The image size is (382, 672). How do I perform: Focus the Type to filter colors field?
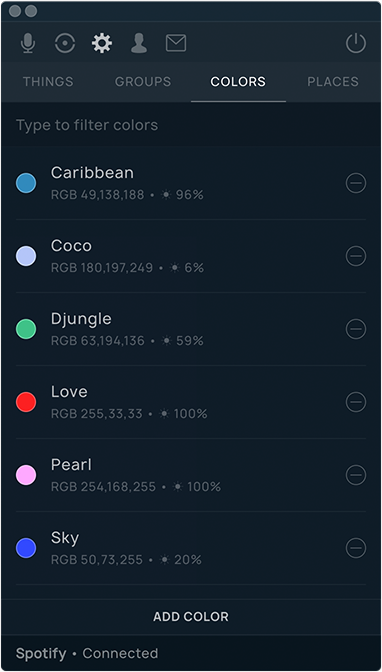click(x=191, y=125)
